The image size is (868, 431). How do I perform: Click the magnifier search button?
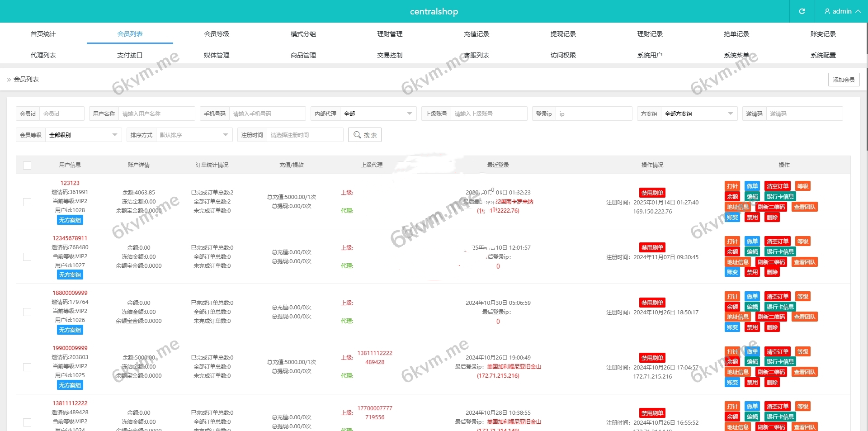tap(364, 135)
